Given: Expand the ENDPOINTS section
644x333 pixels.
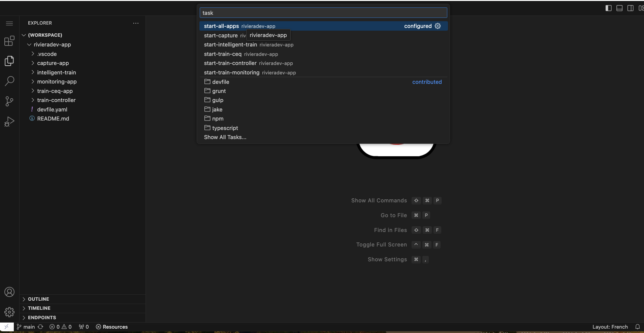Looking at the screenshot, I should (42, 318).
